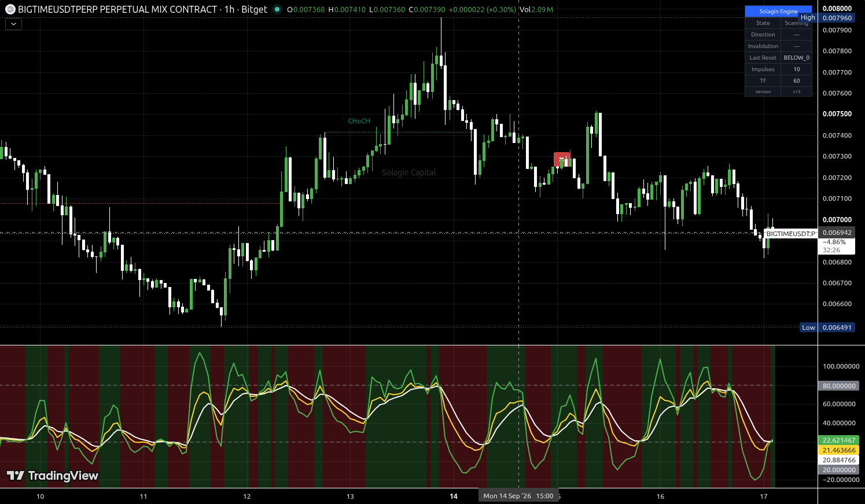The image size is (865, 504).
Task: Click the CHoCH label on the chart
Action: 359,121
